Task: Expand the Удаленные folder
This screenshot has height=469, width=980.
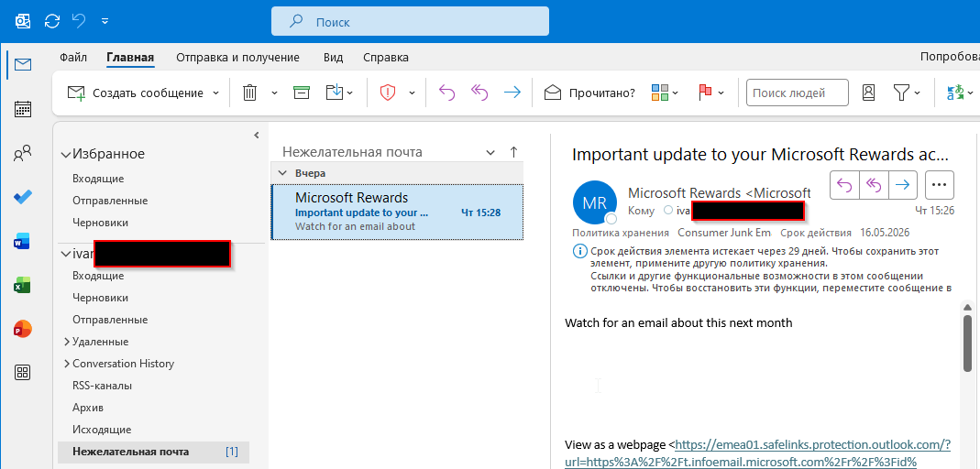Action: [66, 342]
